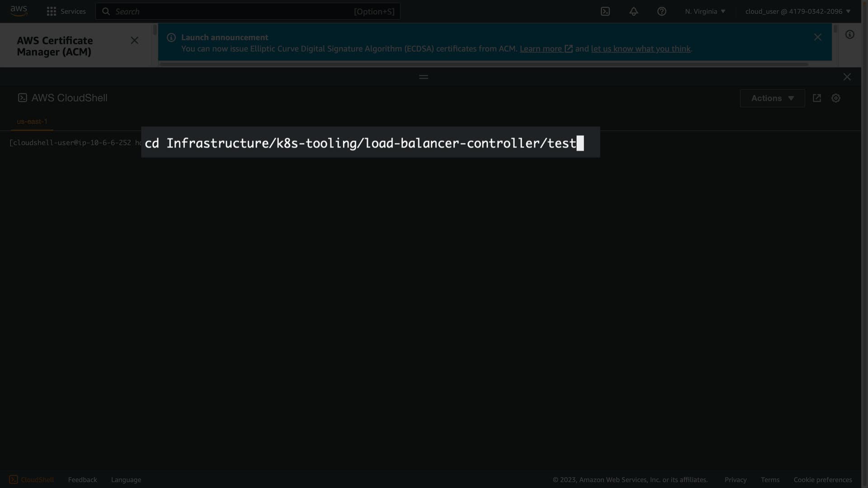Image resolution: width=868 pixels, height=488 pixels.
Task: Click the AWS console Search field
Action: pos(248,11)
